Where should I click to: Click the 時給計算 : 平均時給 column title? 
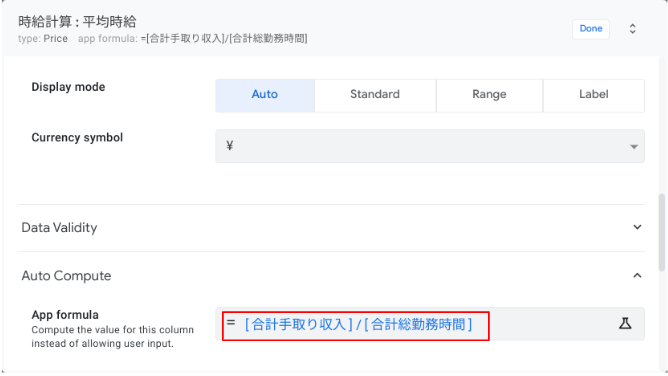[77, 22]
